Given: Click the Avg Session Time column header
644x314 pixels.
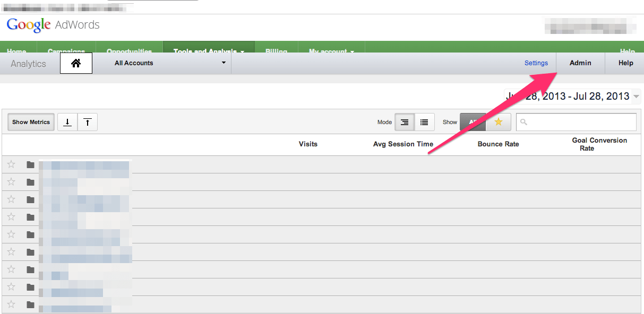Looking at the screenshot, I should click(403, 144).
